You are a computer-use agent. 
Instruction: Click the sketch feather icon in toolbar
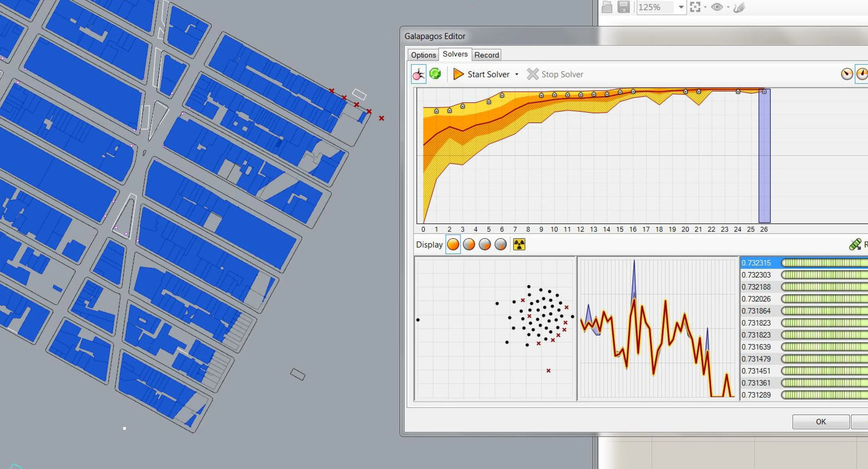click(739, 7)
